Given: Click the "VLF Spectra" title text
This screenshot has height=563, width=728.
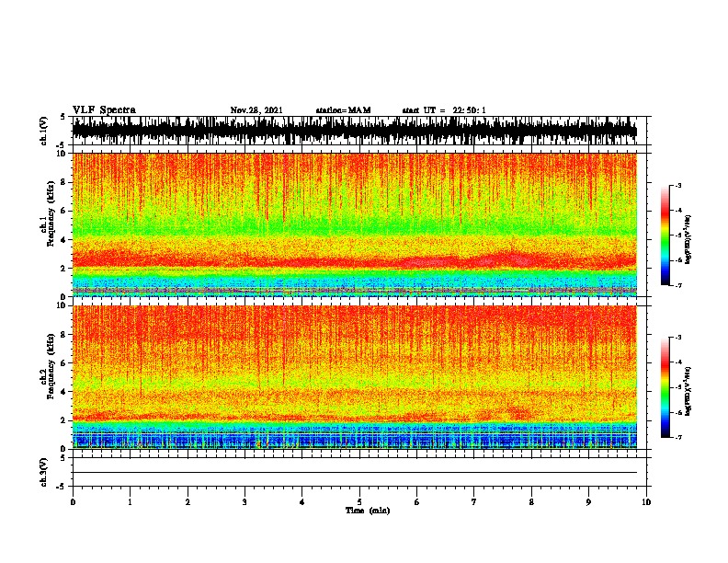Looking at the screenshot, I should pyautogui.click(x=104, y=110).
